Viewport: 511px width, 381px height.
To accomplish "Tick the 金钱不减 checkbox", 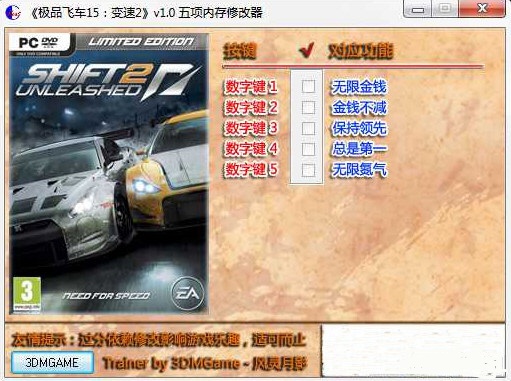I will click(x=308, y=107).
